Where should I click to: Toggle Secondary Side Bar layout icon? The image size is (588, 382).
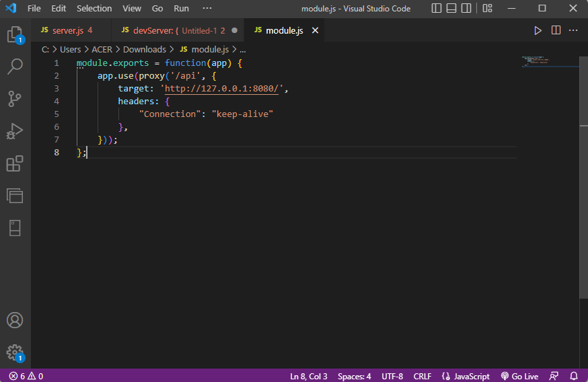[466, 8]
